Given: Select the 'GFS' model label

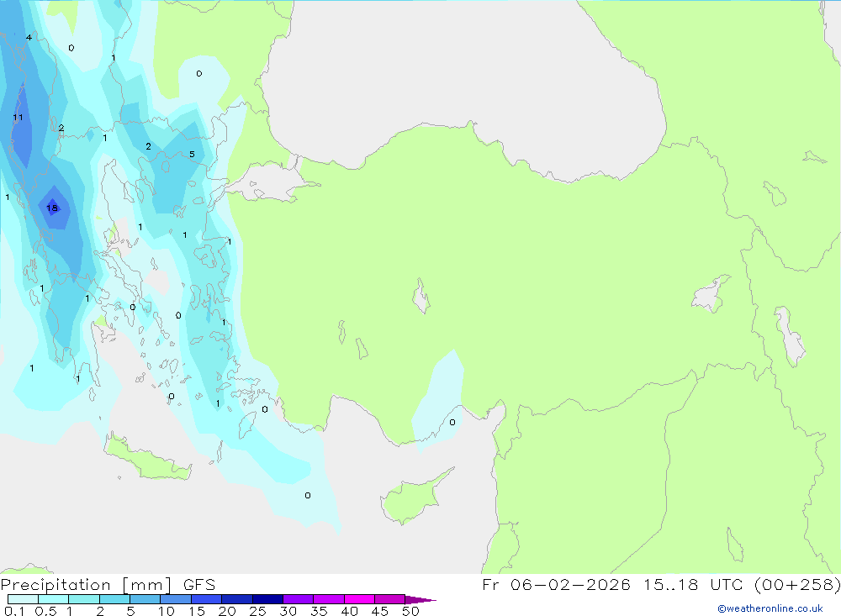Looking at the screenshot, I should click(x=199, y=584).
